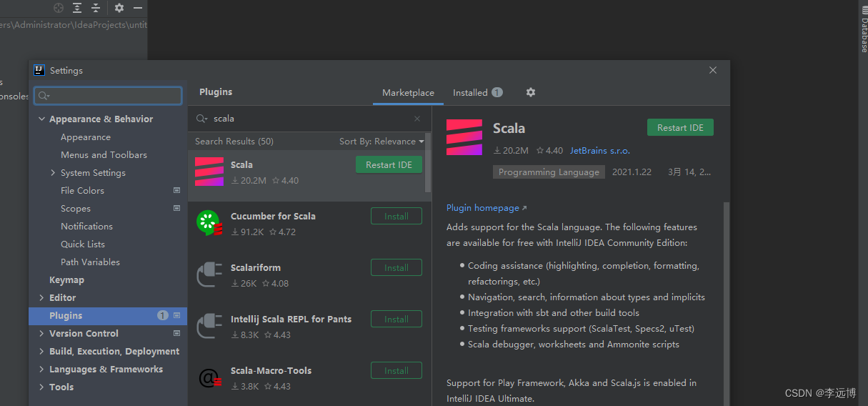Close the Settings dialog
The height and width of the screenshot is (406, 868).
(712, 70)
